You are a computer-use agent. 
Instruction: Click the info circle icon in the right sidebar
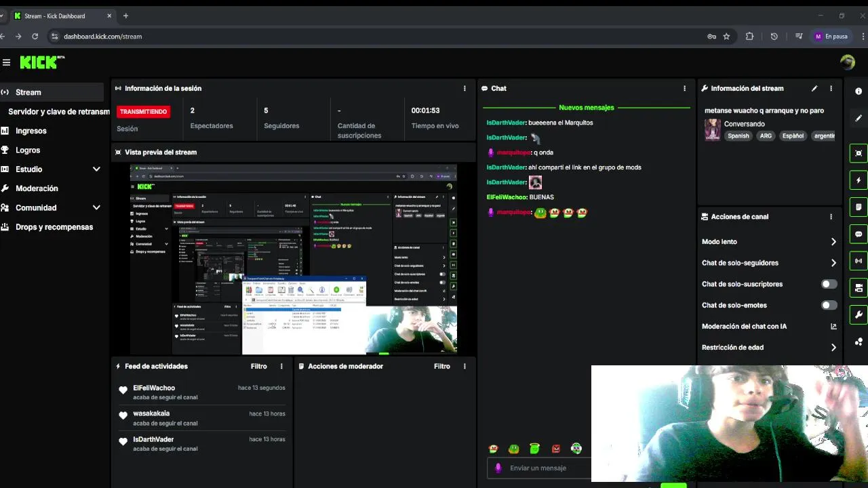pyautogui.click(x=859, y=91)
